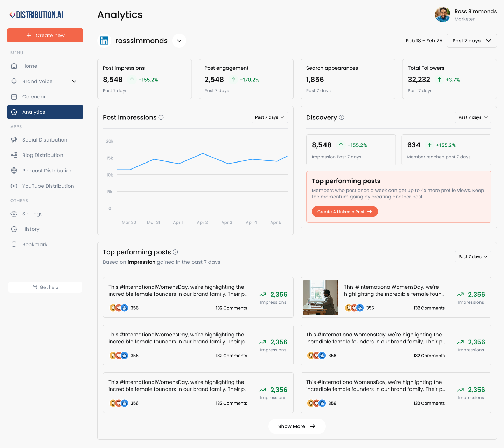The width and height of the screenshot is (504, 448).
Task: Open Podcast Distribution
Action: tap(47, 171)
